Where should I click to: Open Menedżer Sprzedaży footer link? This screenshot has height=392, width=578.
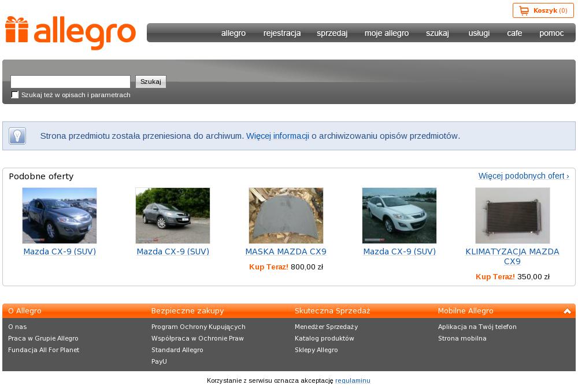pyautogui.click(x=326, y=327)
